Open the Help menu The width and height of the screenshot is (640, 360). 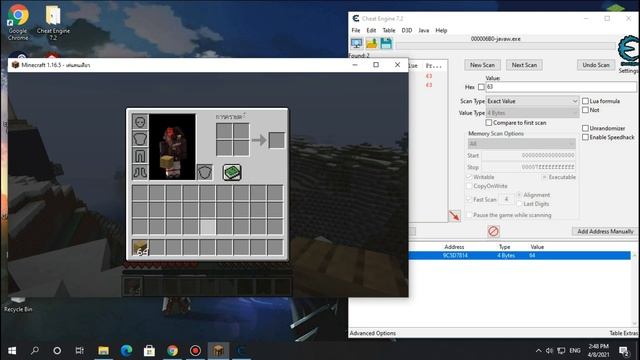[441, 30]
